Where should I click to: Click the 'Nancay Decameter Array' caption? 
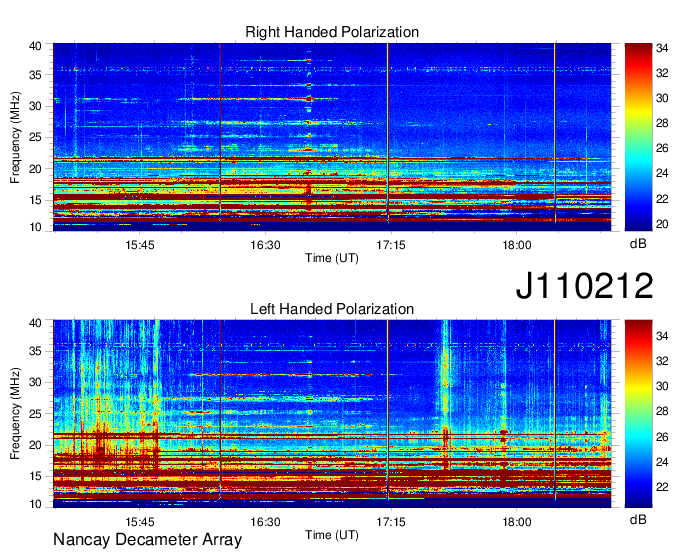coord(147,540)
